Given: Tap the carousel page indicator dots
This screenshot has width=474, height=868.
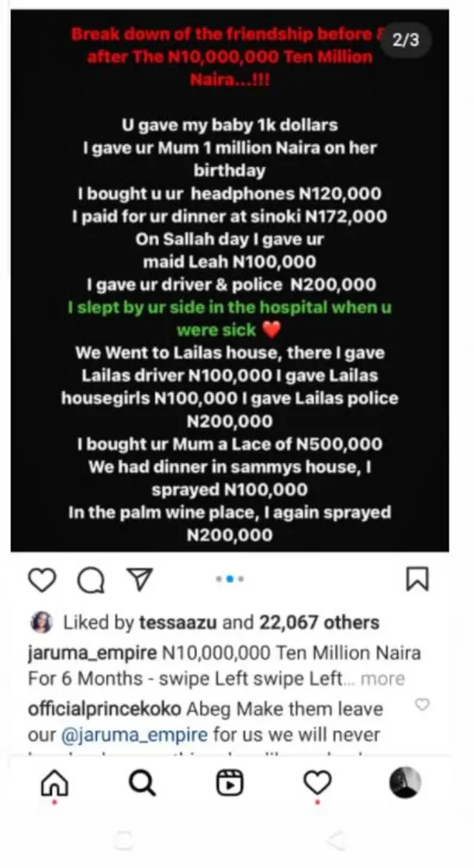Looking at the screenshot, I should pos(230,579).
